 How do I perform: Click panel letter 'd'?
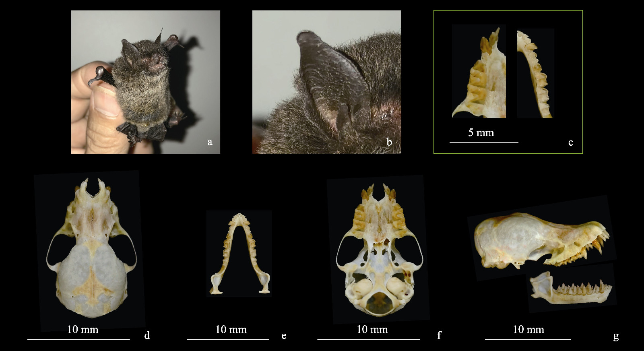147,335
